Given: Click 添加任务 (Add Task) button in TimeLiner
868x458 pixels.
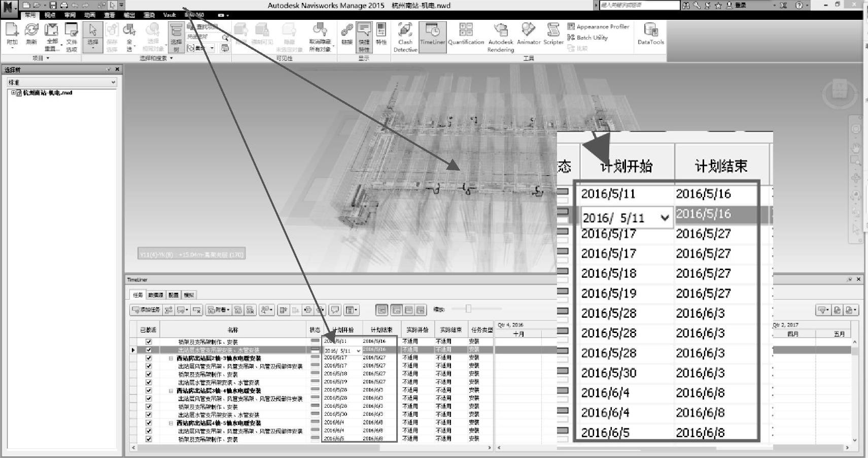Looking at the screenshot, I should [x=146, y=310].
